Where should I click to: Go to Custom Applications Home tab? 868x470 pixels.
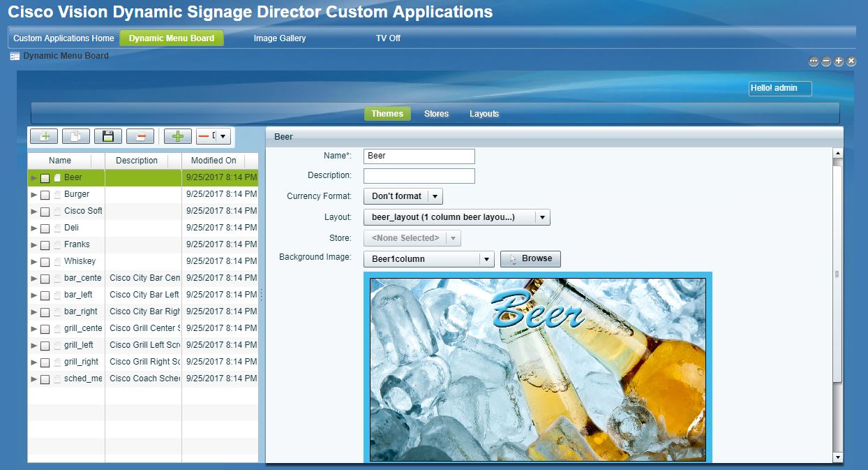tap(63, 38)
